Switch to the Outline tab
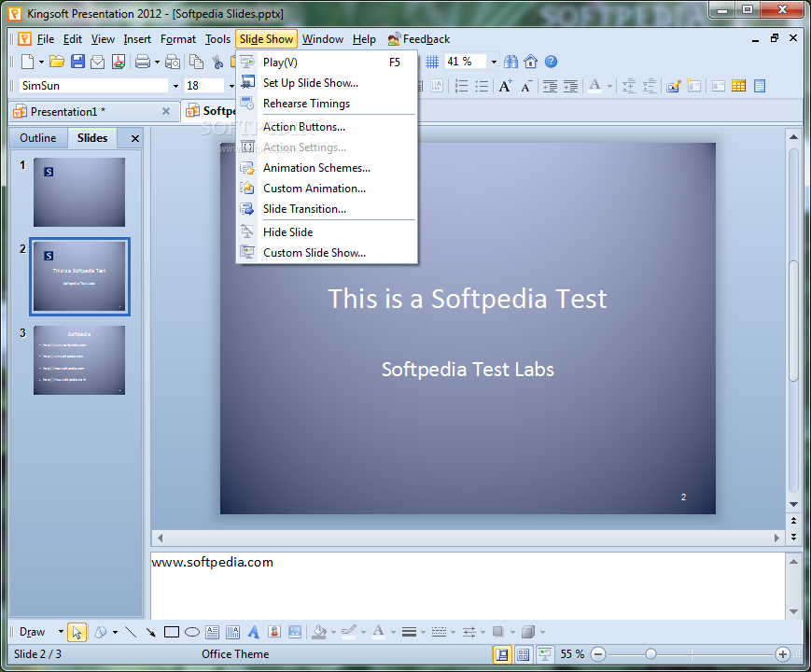 tap(38, 138)
